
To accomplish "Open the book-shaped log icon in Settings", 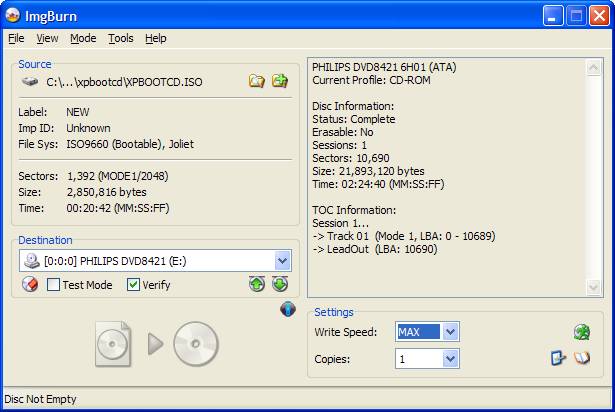I will [582, 358].
